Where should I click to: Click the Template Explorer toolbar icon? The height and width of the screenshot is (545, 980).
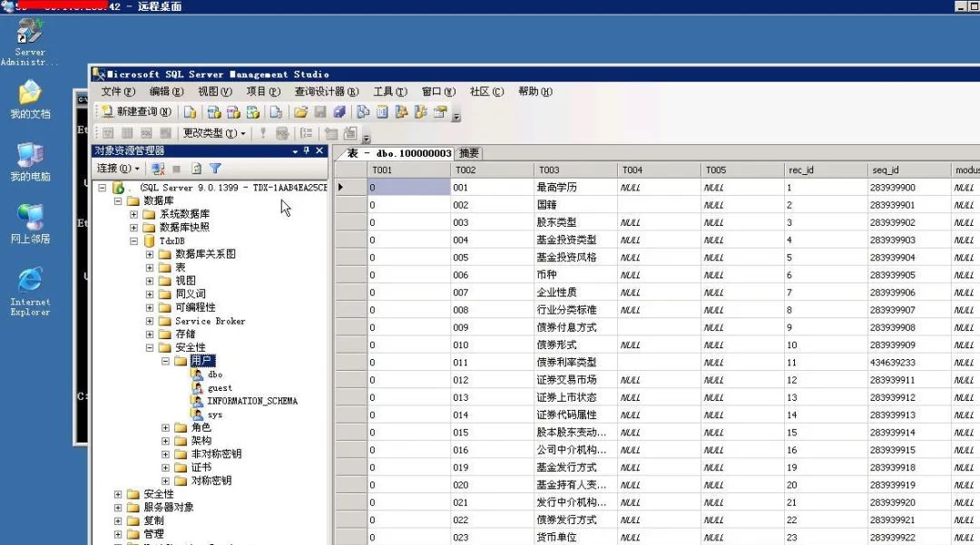click(x=421, y=112)
